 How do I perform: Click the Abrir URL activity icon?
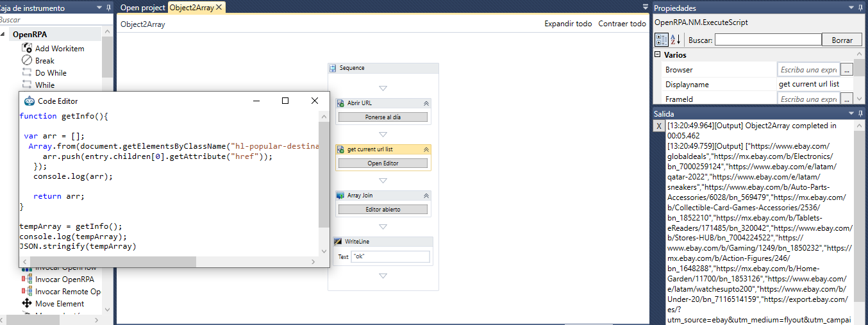point(340,103)
